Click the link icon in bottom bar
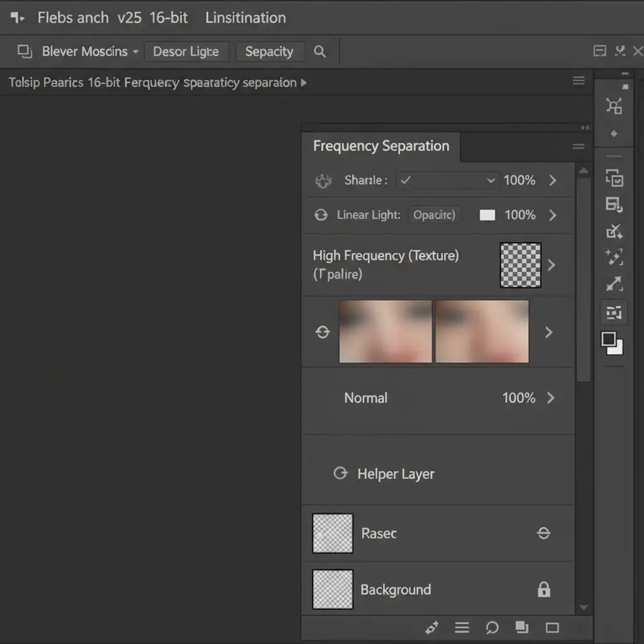The image size is (644, 644). click(432, 627)
